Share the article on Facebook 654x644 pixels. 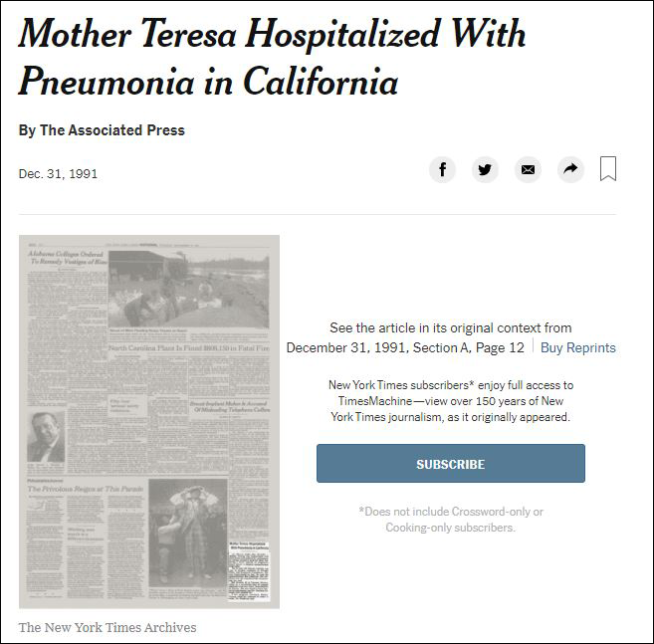click(x=442, y=169)
